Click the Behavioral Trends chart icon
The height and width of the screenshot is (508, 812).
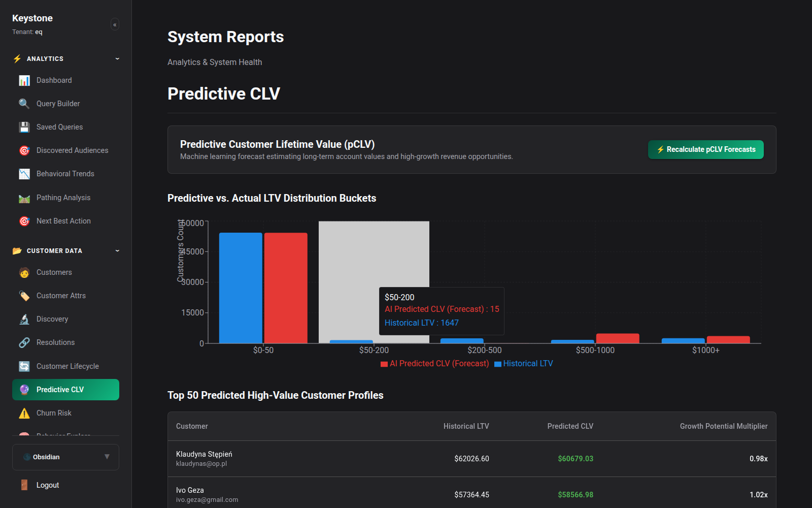(24, 174)
